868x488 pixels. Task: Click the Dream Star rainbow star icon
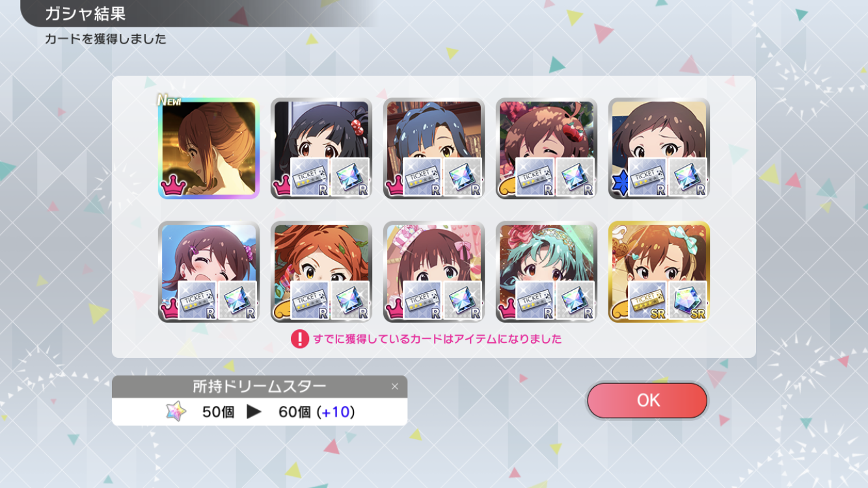pyautogui.click(x=176, y=411)
